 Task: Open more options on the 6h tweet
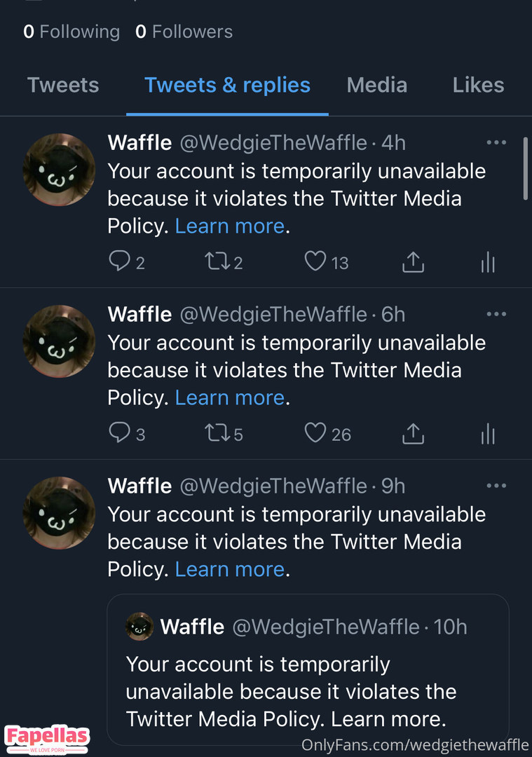coord(496,314)
